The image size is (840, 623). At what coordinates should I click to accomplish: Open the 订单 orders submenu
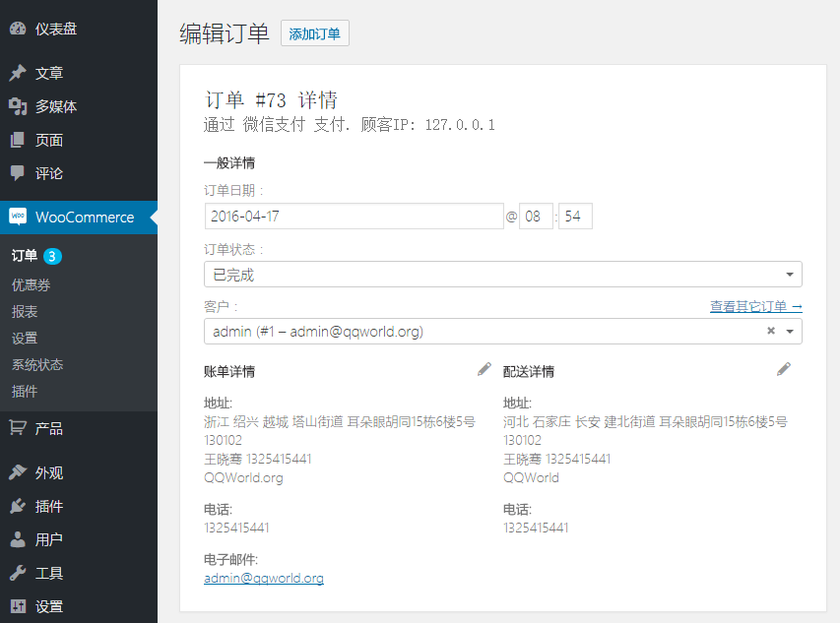tap(25, 256)
